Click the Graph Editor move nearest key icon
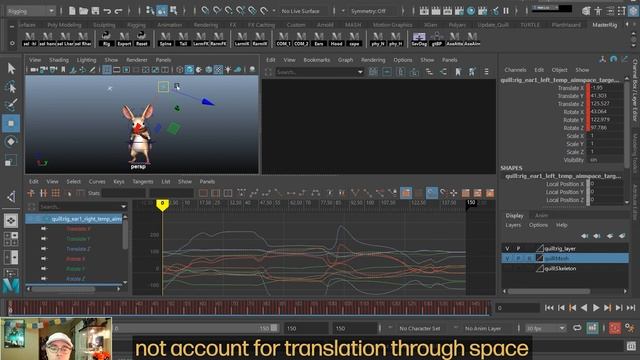 (31, 193)
